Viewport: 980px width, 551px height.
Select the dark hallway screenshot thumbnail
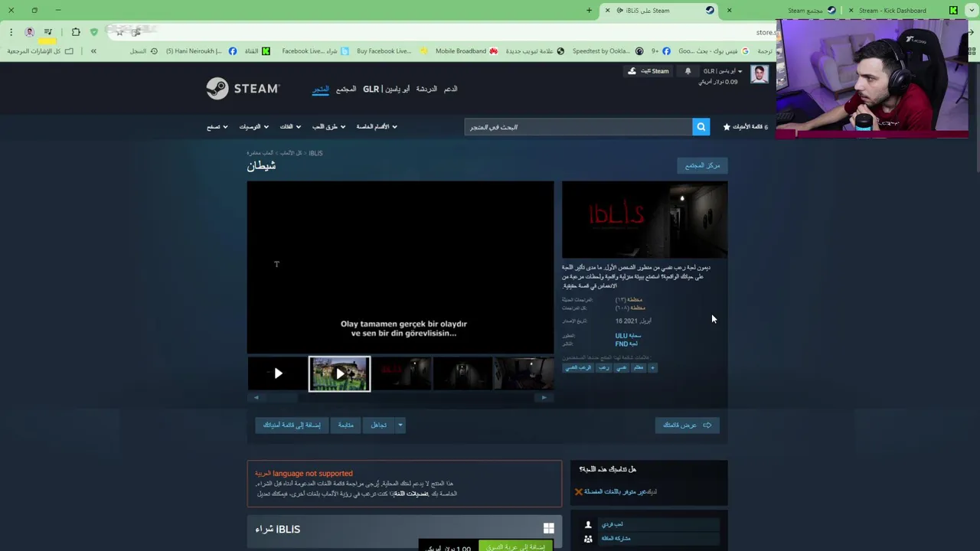[463, 373]
